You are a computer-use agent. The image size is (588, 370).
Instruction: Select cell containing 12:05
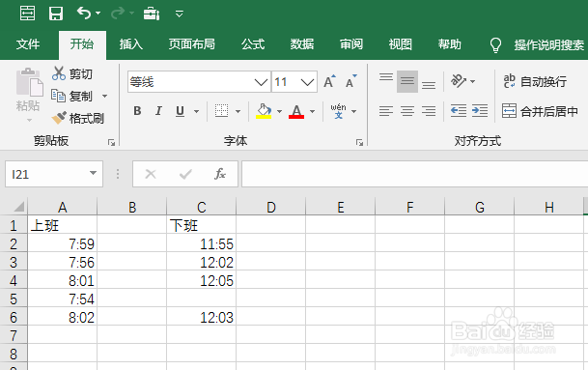coord(202,281)
